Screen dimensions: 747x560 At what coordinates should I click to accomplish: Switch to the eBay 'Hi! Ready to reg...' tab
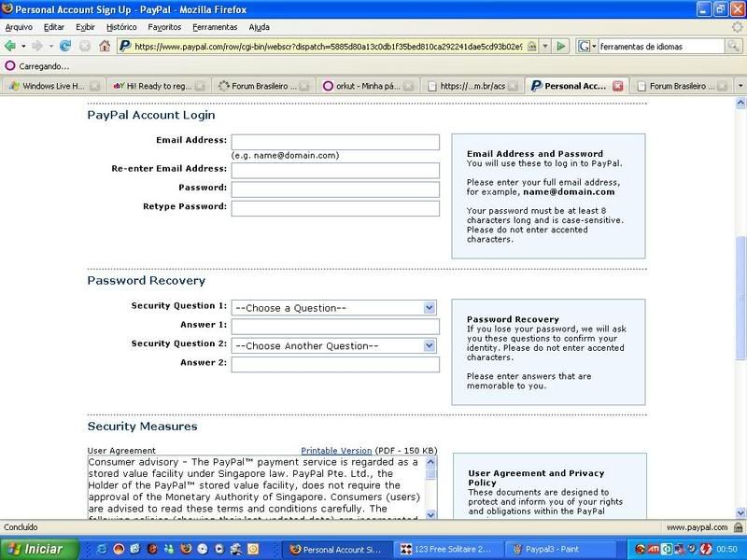pyautogui.click(x=158, y=86)
